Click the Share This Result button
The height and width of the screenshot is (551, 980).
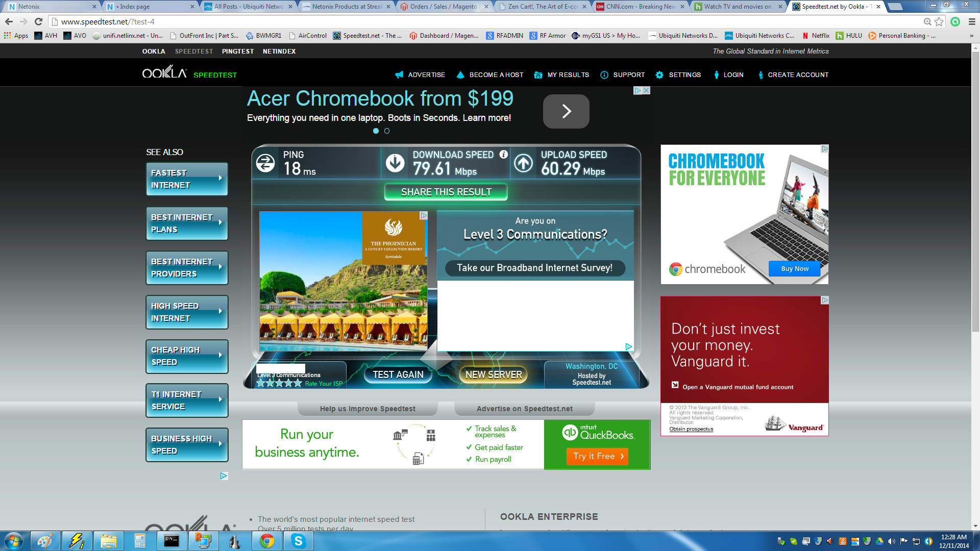coord(446,192)
